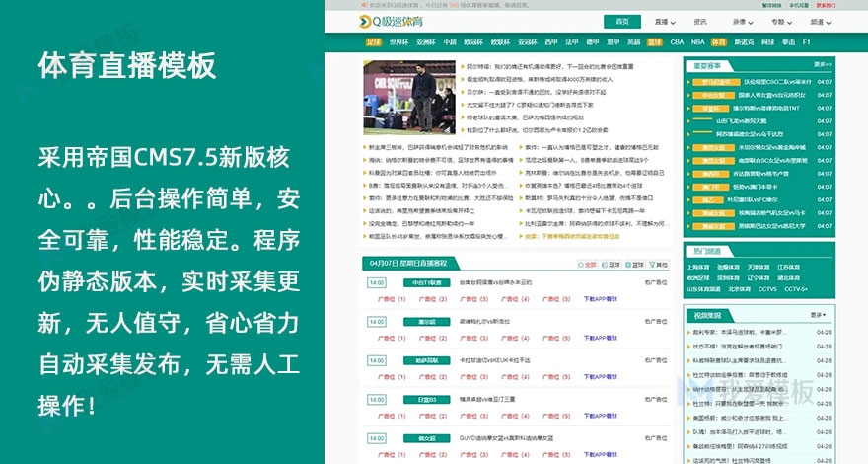
Task: Click 右广告位 in the first match row
Action: click(656, 282)
